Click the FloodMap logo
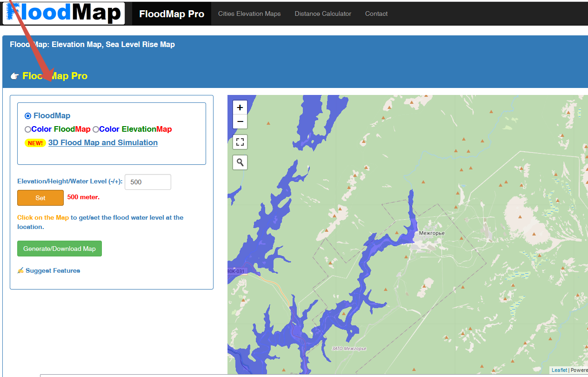588x377 pixels. point(64,13)
